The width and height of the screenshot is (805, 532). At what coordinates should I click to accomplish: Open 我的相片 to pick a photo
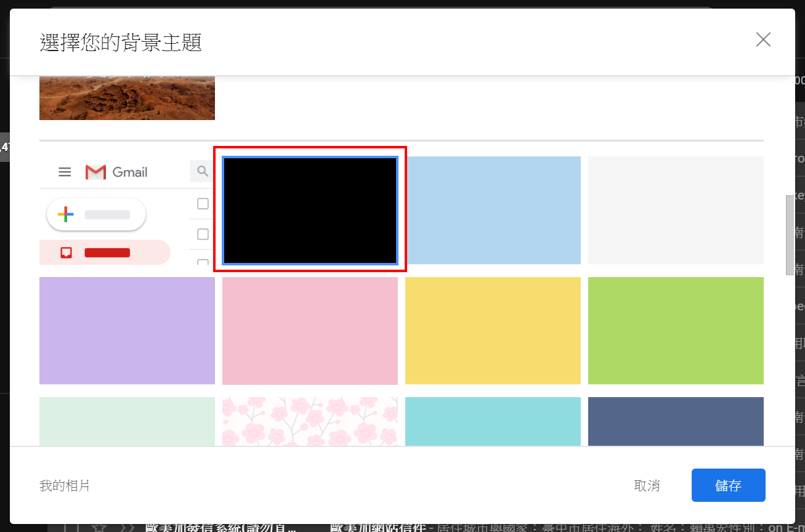[x=65, y=486]
